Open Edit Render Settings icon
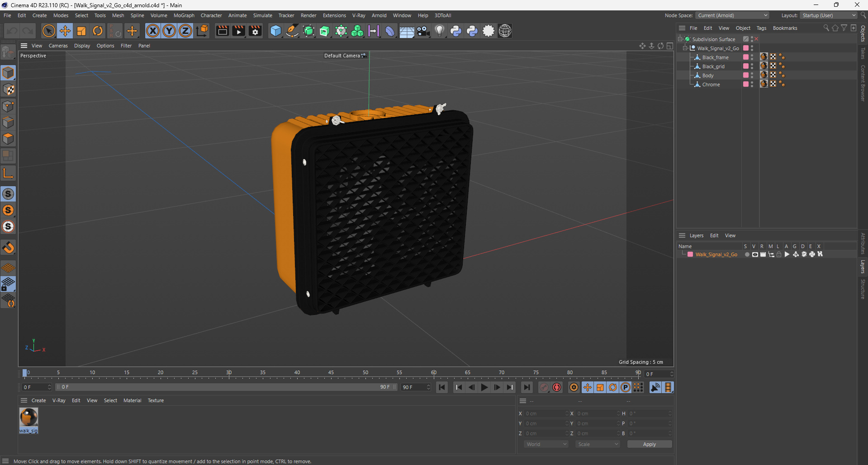Image resolution: width=868 pixels, height=465 pixels. coord(255,31)
